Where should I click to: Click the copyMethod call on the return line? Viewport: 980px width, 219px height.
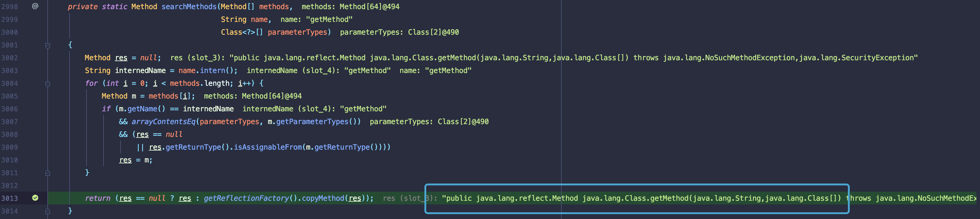(323, 198)
